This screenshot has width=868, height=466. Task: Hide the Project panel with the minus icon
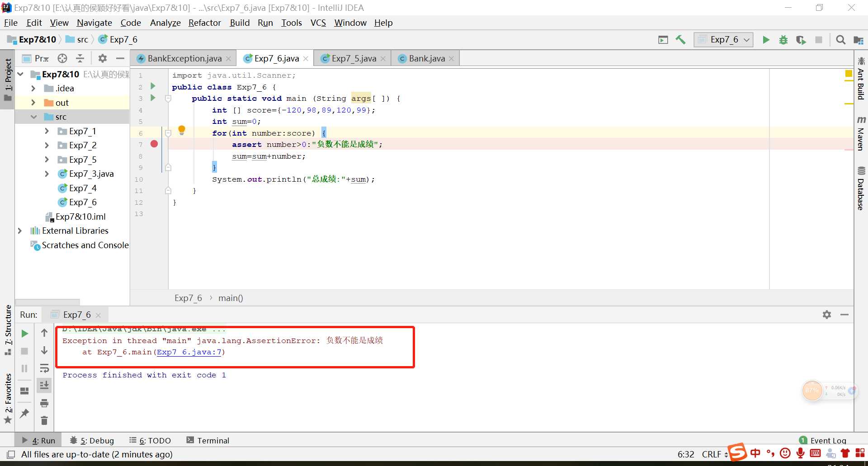[x=120, y=58]
